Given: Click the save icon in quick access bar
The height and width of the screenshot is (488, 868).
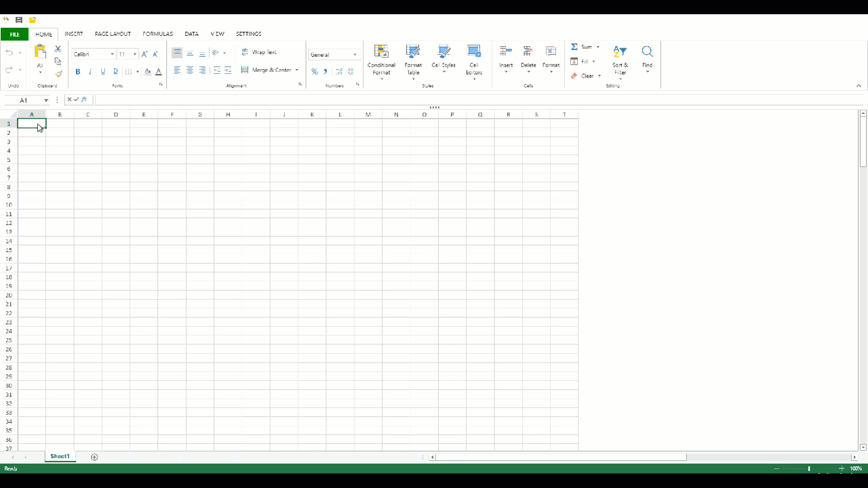Looking at the screenshot, I should pyautogui.click(x=19, y=20).
